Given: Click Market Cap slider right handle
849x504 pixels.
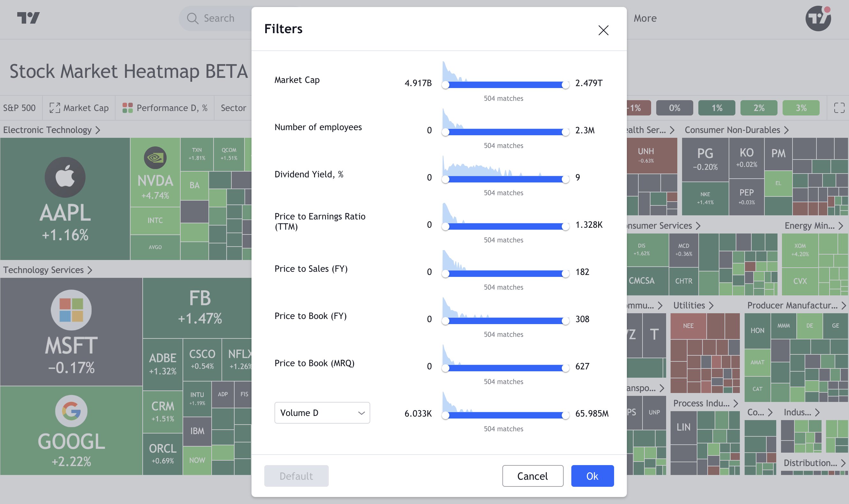Looking at the screenshot, I should tap(565, 85).
